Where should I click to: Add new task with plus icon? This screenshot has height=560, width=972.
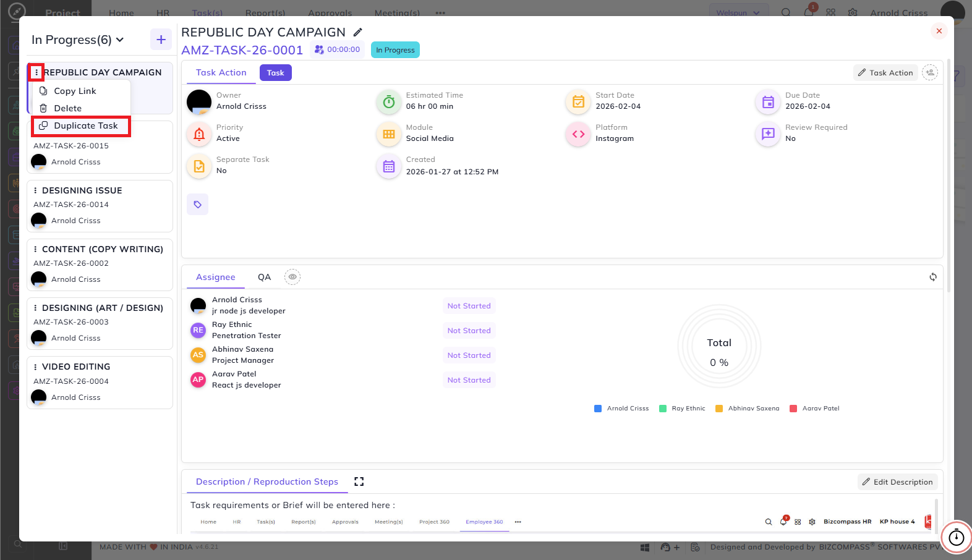[x=161, y=40]
